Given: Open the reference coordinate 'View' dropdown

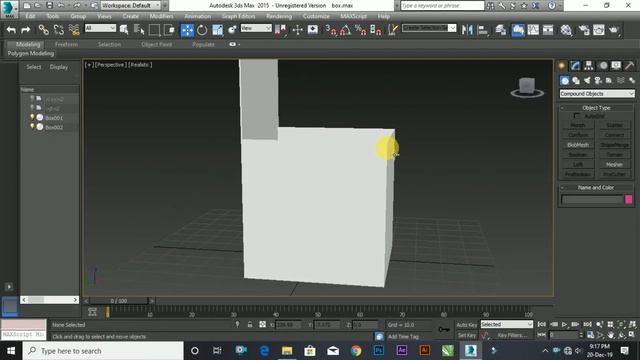Looking at the screenshot, I should click(x=256, y=28).
